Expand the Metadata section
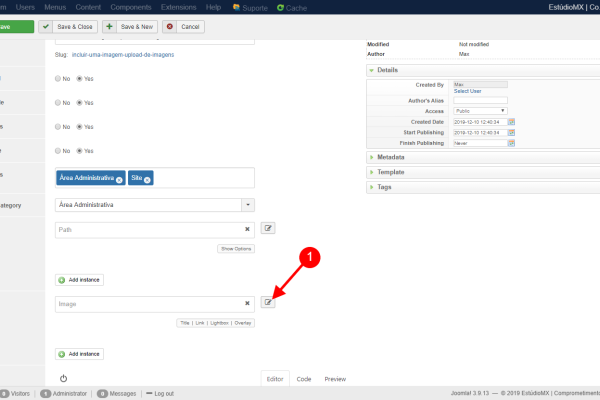600x400 pixels. [391, 157]
